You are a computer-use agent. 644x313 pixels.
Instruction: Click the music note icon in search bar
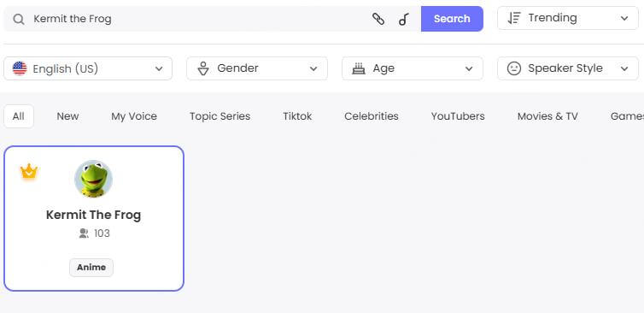tap(404, 19)
